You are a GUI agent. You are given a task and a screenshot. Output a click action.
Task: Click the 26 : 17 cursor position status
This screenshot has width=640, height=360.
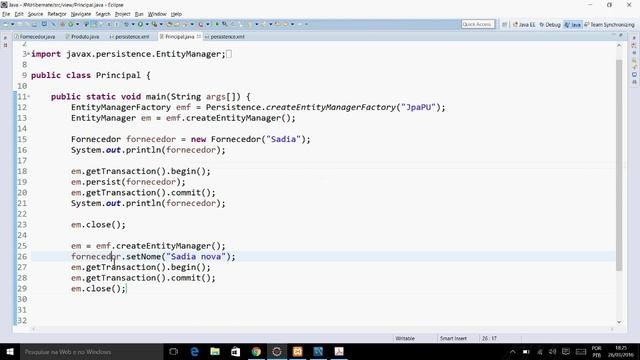coord(489,338)
